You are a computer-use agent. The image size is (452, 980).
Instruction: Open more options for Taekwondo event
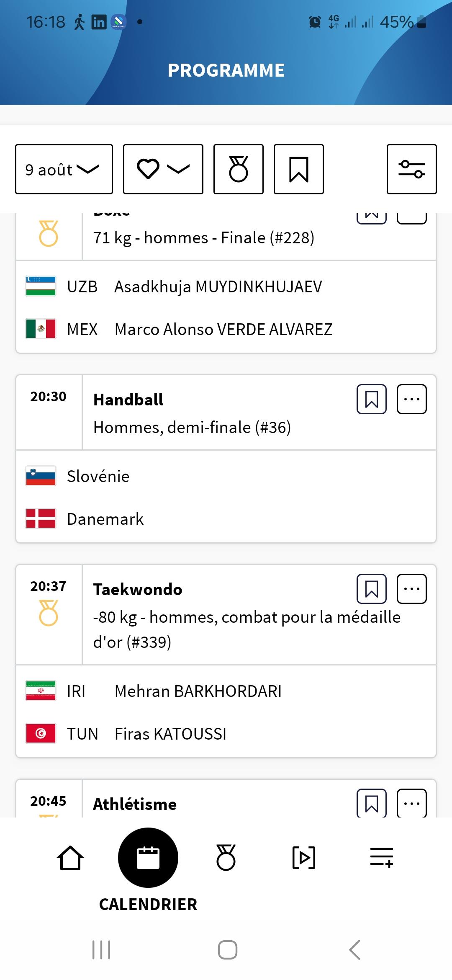click(x=412, y=589)
